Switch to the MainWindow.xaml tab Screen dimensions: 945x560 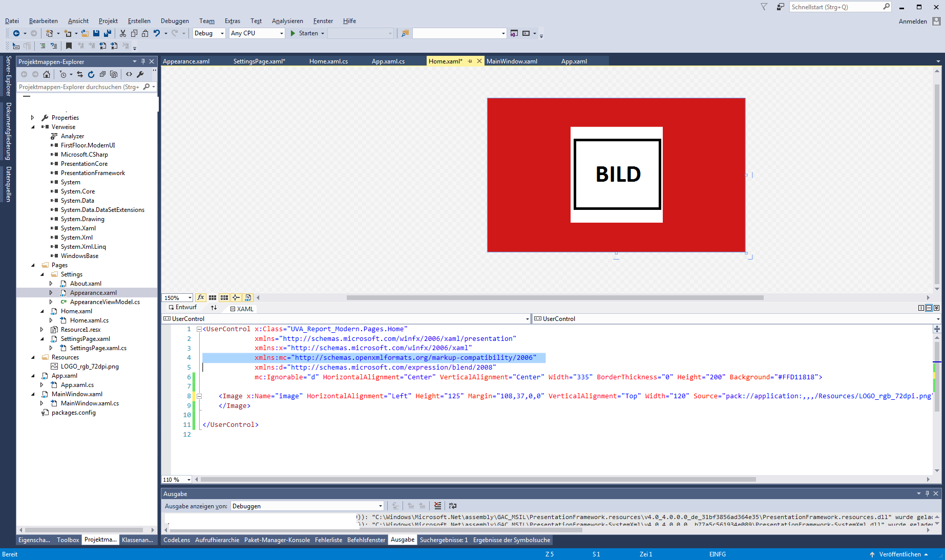tap(512, 61)
